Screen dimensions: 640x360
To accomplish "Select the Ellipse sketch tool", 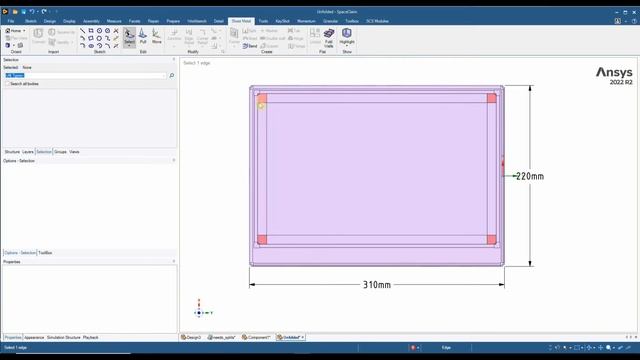I will (x=91, y=46).
